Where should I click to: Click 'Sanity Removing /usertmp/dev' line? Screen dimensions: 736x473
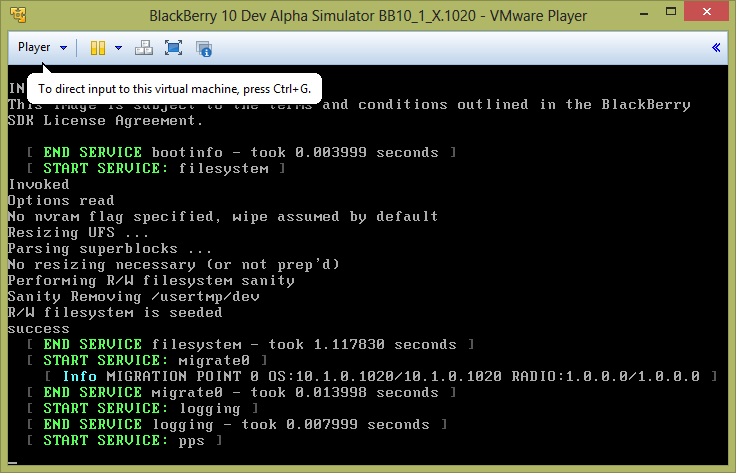(x=133, y=297)
